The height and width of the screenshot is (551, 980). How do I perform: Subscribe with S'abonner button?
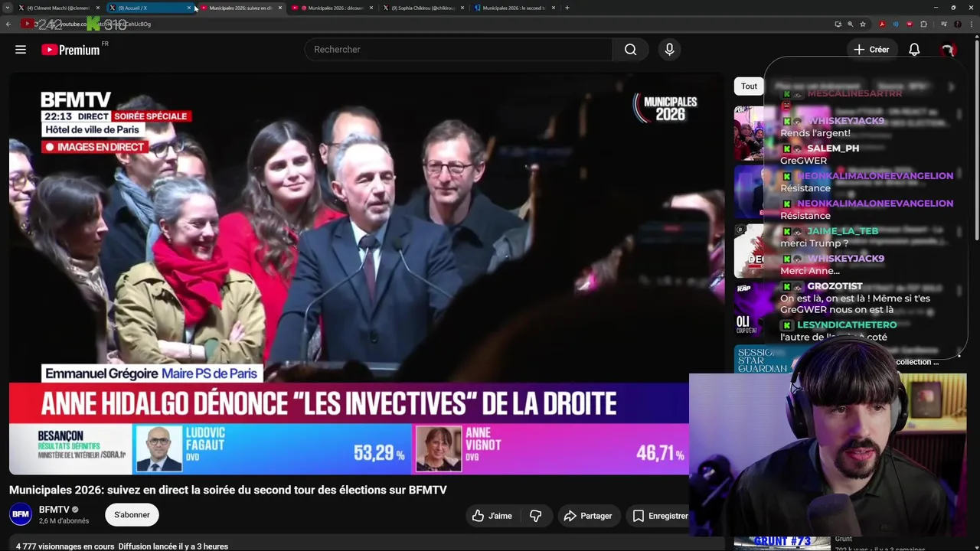(x=132, y=515)
